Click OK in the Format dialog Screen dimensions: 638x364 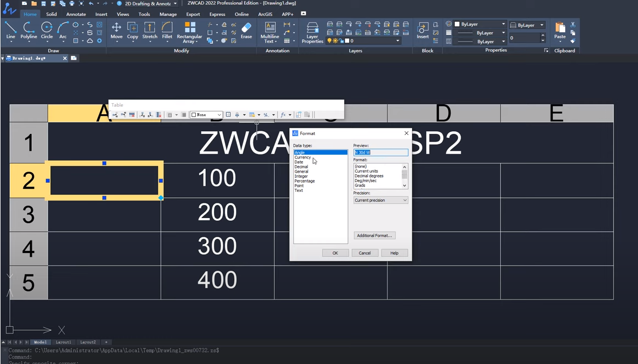point(335,253)
